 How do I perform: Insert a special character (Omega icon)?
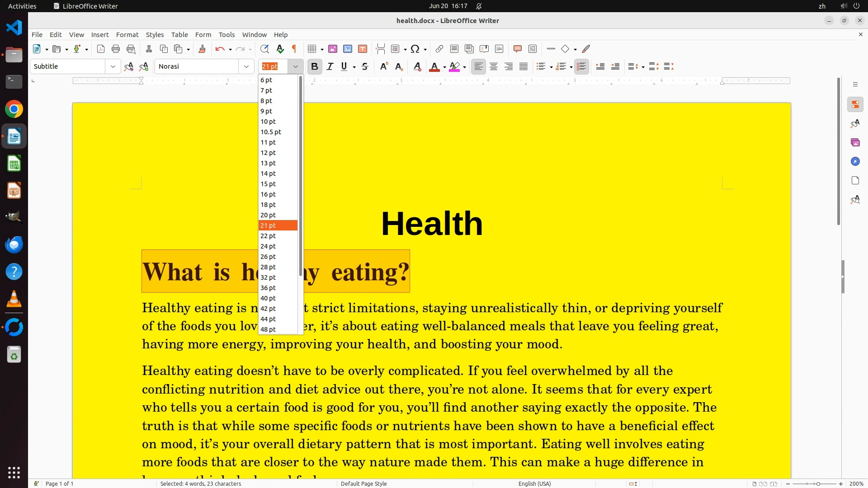click(x=415, y=49)
